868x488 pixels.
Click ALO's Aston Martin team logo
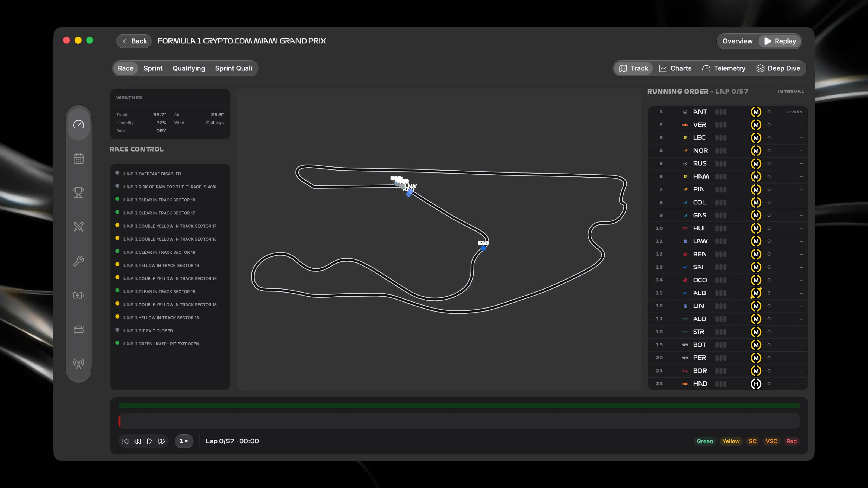click(x=685, y=319)
